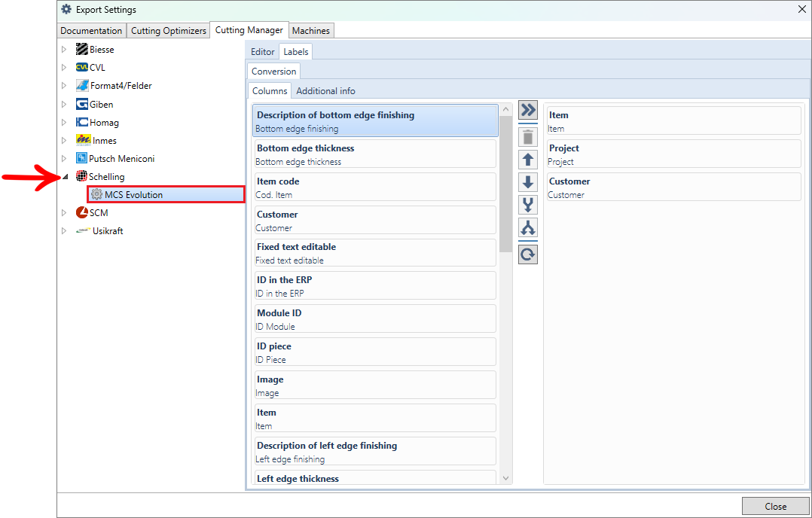Click column list scrollbar down arrow

[506, 479]
